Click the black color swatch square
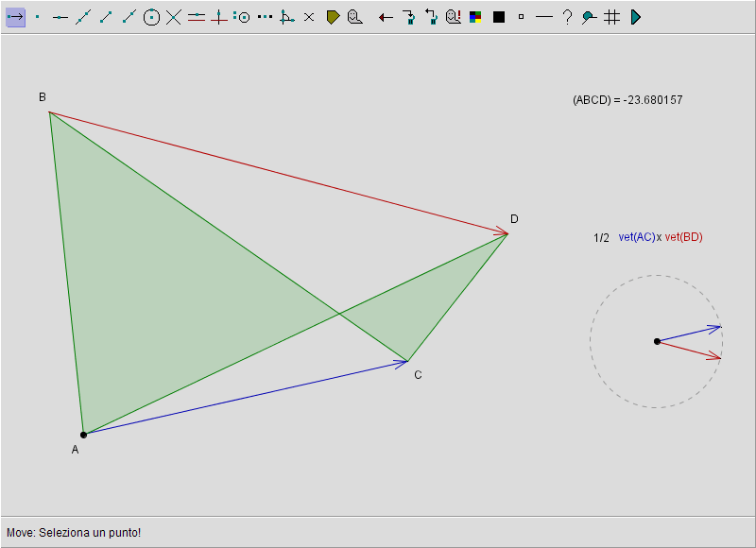This screenshot has height=548, width=756. pos(498,17)
